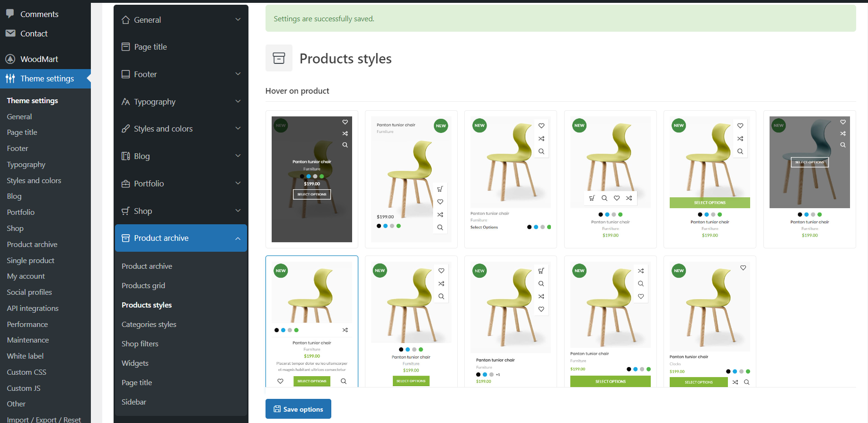Click the Page title panel icon
The image size is (868, 423).
[126, 47]
